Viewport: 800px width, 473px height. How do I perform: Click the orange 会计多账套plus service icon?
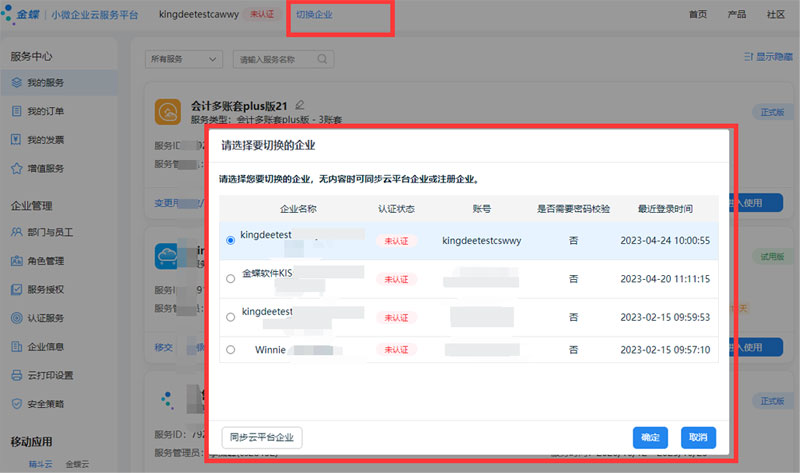(168, 112)
